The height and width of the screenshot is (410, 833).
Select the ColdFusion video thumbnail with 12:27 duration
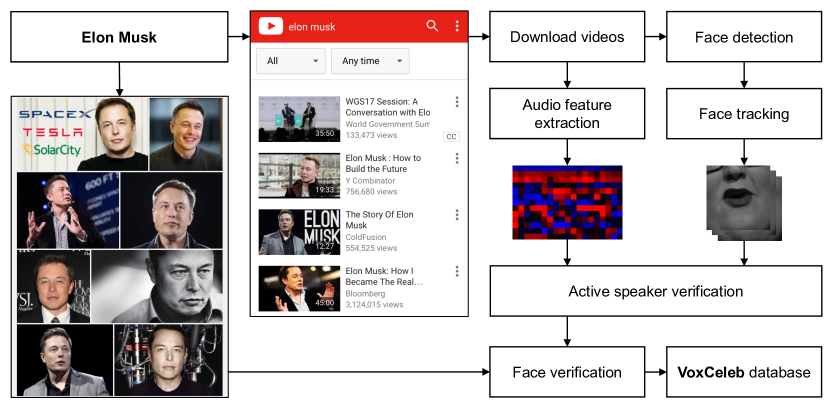point(298,231)
